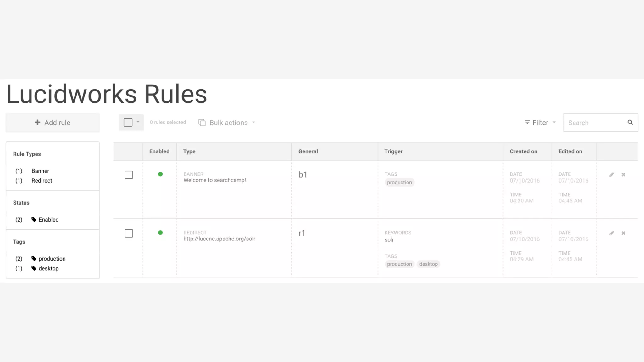Toggle the select-all rules checkbox
The height and width of the screenshot is (362, 644).
click(128, 122)
